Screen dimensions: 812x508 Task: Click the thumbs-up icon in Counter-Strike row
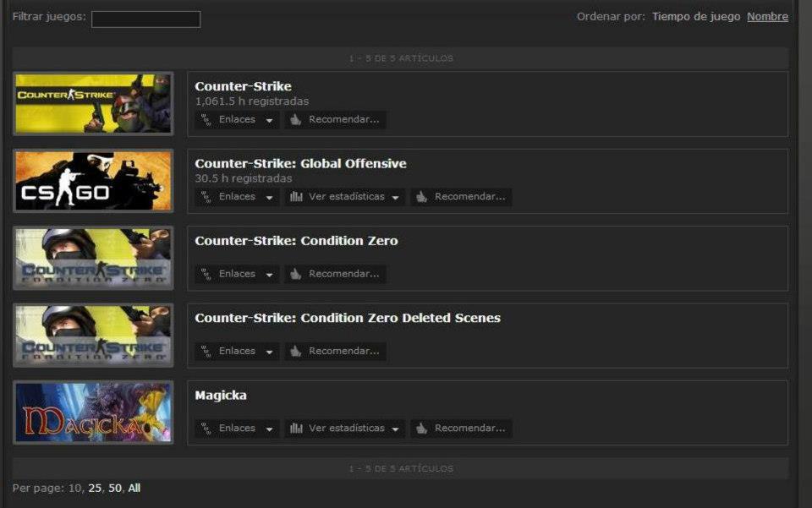pyautogui.click(x=296, y=119)
